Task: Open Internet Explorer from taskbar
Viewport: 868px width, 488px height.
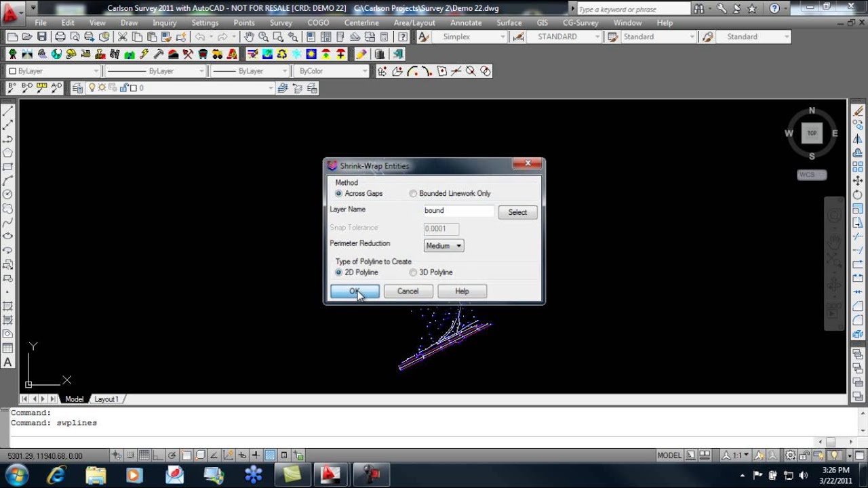Action: pyautogui.click(x=56, y=474)
